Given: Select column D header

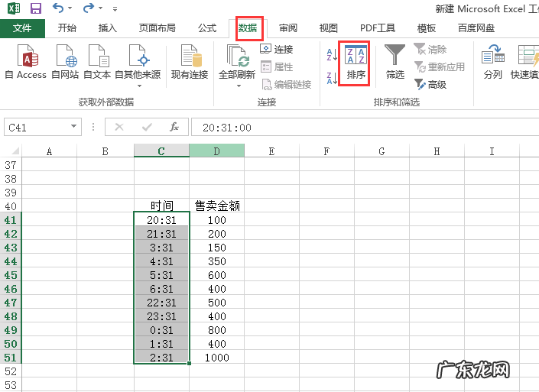Looking at the screenshot, I should click(216, 151).
